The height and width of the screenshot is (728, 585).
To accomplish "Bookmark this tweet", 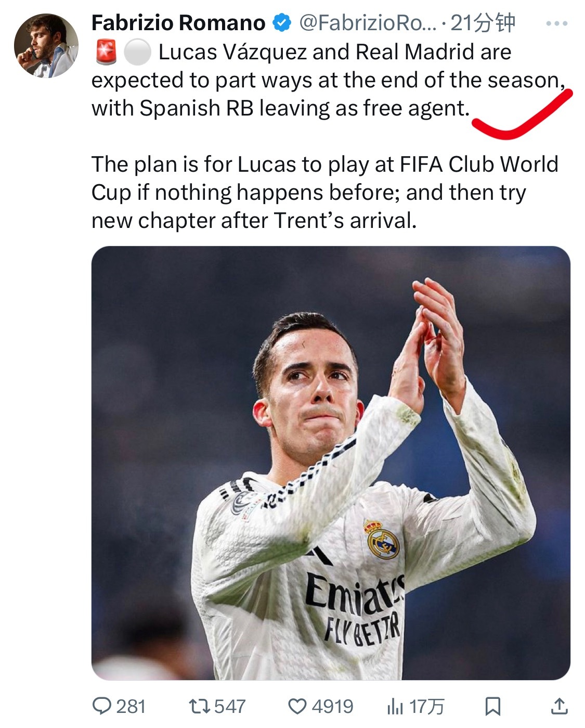I will (492, 707).
